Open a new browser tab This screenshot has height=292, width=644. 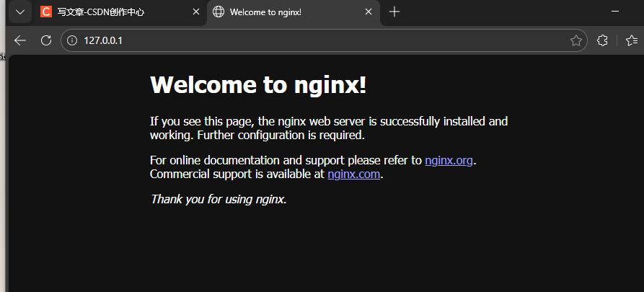click(394, 12)
